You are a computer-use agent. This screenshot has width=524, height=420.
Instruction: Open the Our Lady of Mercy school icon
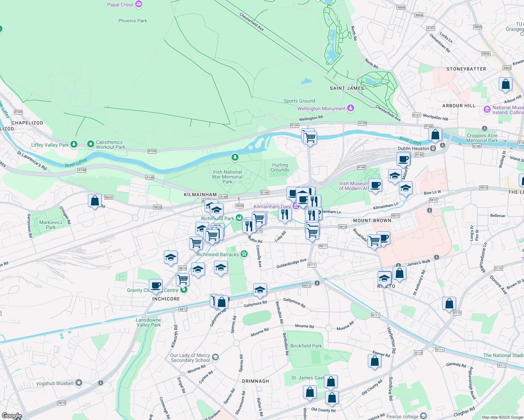point(215,357)
